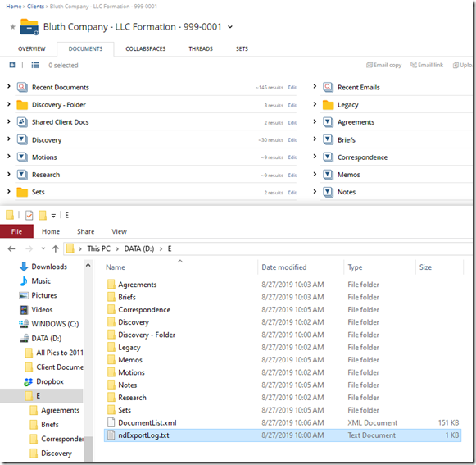Open the workspace title dropdown arrow
The height and width of the screenshot is (465, 476).
tap(230, 27)
